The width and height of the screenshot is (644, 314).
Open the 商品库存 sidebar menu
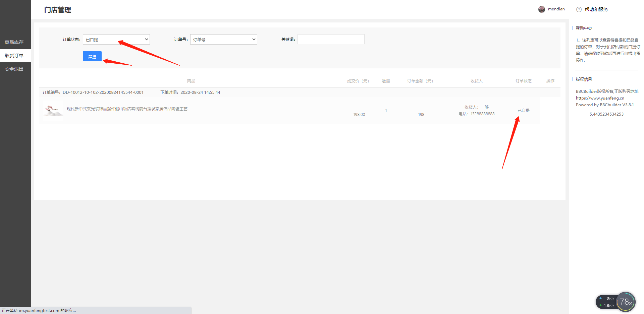[x=14, y=42]
